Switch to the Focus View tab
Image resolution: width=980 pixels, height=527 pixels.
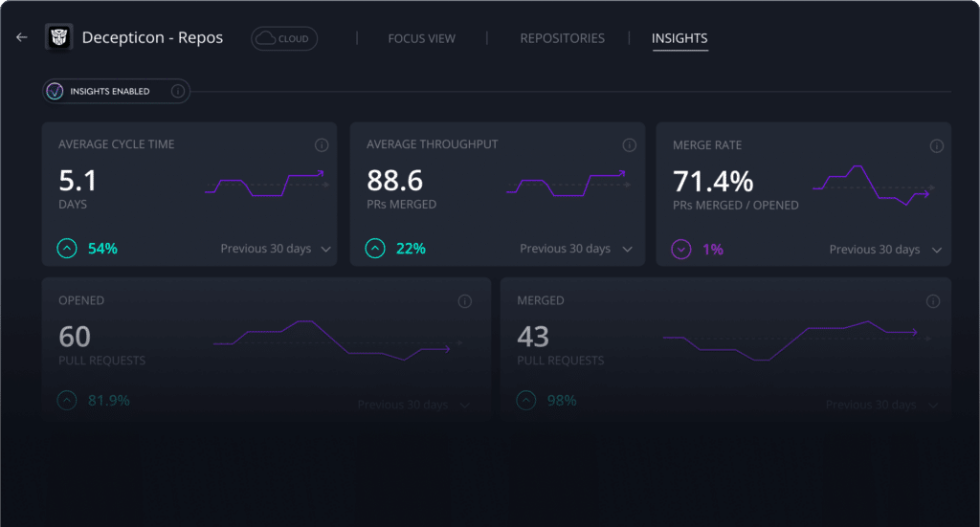[421, 38]
